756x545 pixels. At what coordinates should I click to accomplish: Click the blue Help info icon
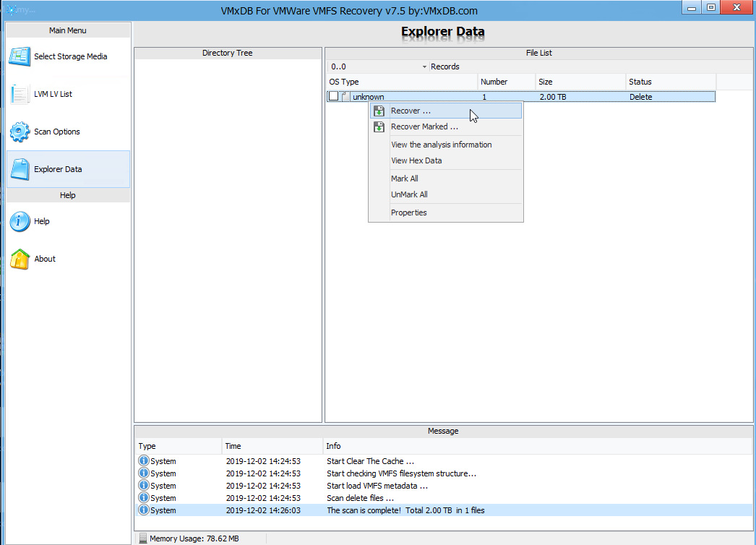point(20,221)
